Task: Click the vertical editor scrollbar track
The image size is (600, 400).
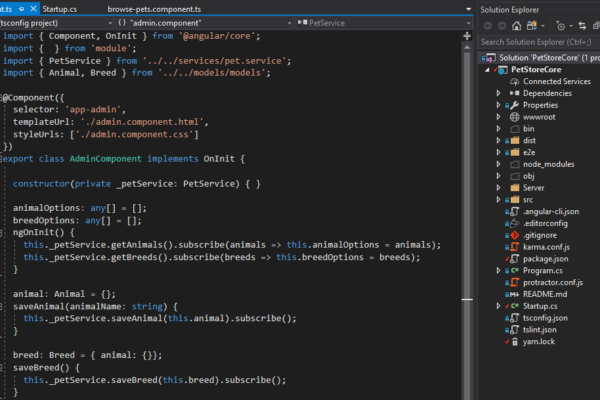Action: 467,226
